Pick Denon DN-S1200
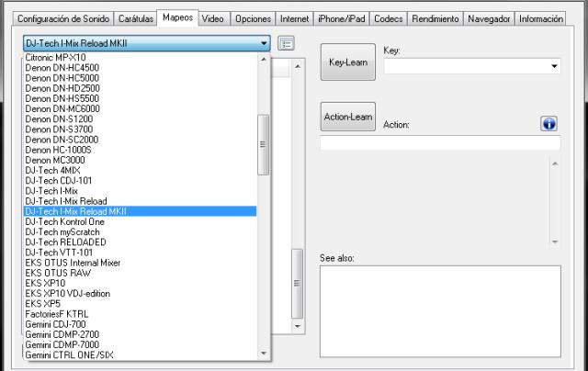 (x=141, y=119)
